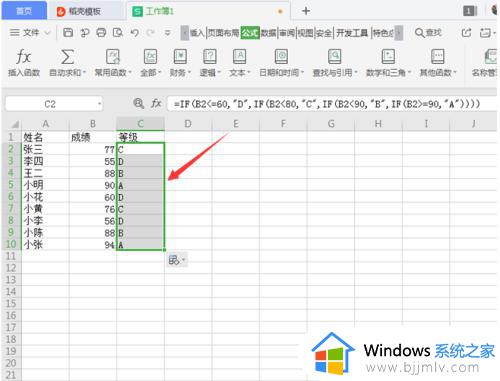The width and height of the screenshot is (500, 381).
Task: Open the Text functions icon
Action: (x=239, y=57)
